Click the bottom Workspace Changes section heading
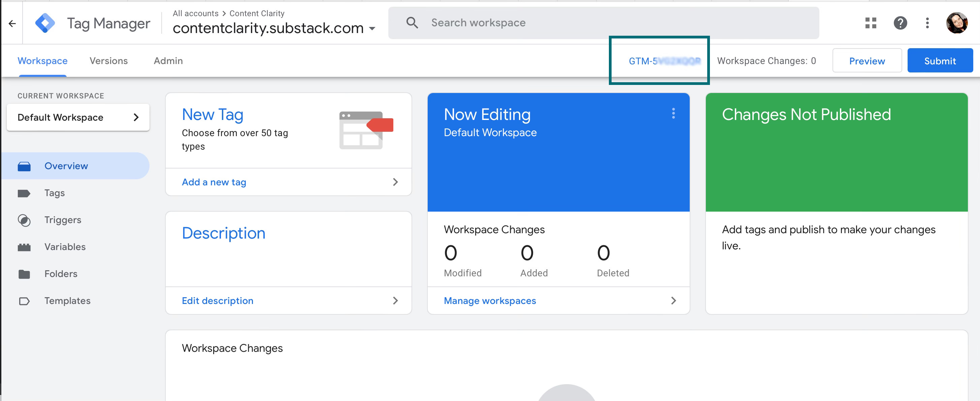Viewport: 980px width, 401px height. tap(232, 348)
